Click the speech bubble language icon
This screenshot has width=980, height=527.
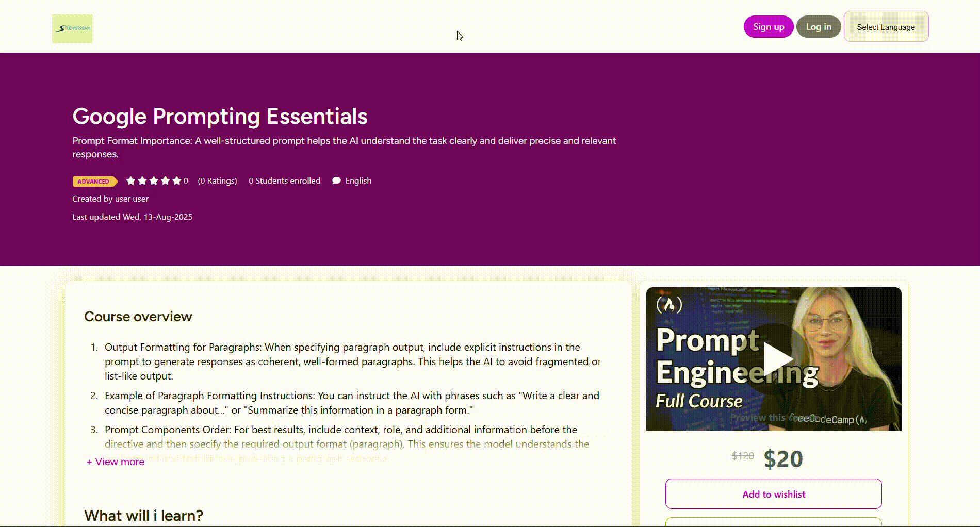[x=336, y=180]
